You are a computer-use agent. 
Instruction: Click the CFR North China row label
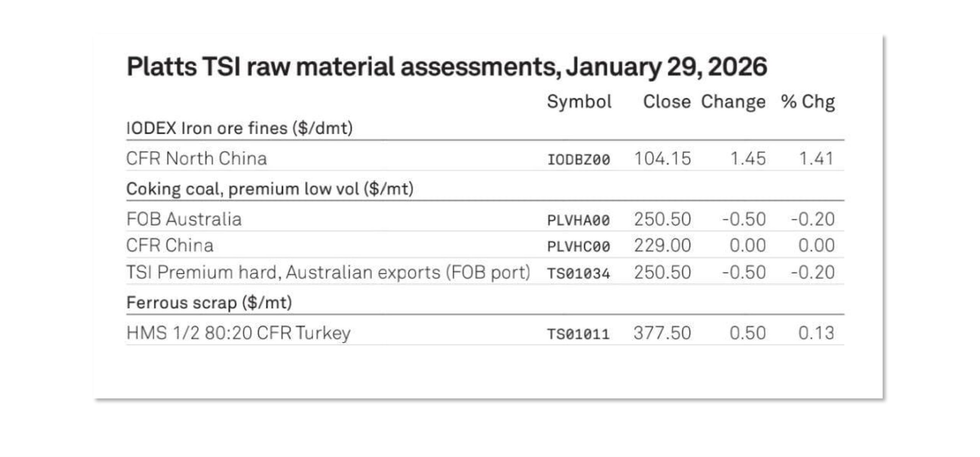tap(196, 158)
